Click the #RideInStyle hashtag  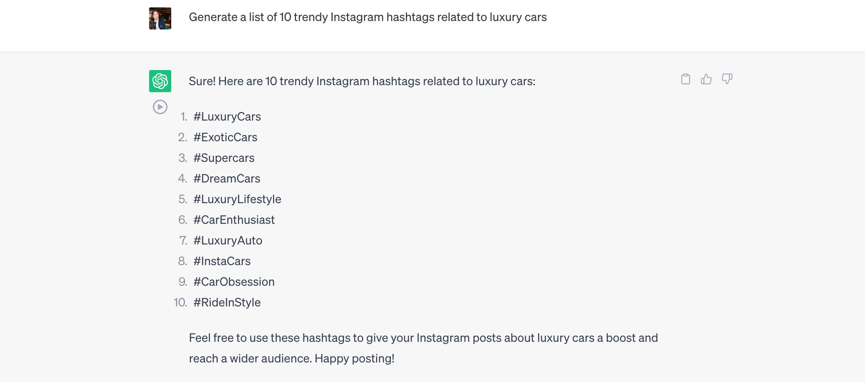coord(227,302)
